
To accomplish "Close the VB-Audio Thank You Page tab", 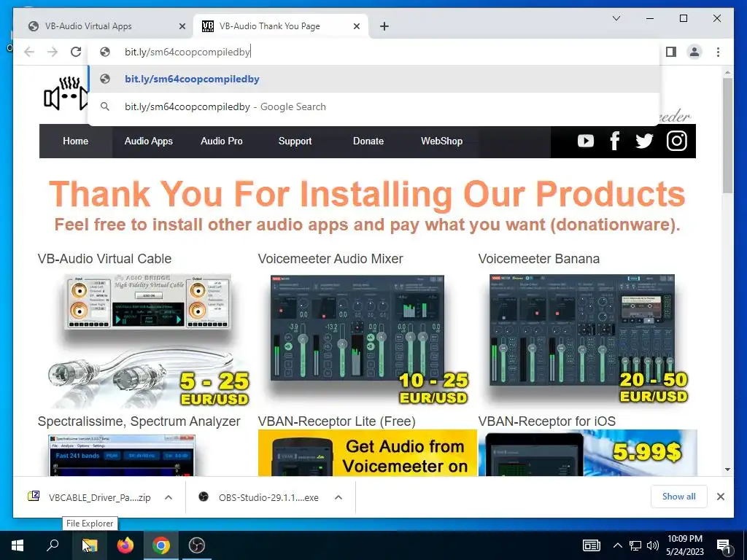I will pyautogui.click(x=356, y=26).
